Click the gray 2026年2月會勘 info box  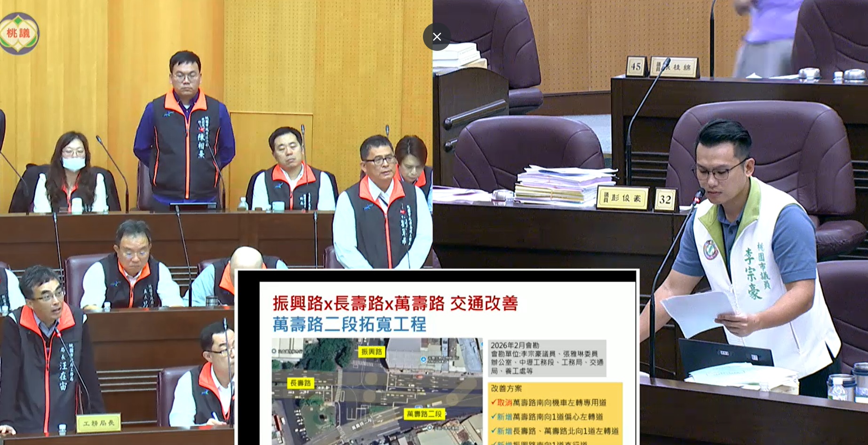(x=547, y=358)
